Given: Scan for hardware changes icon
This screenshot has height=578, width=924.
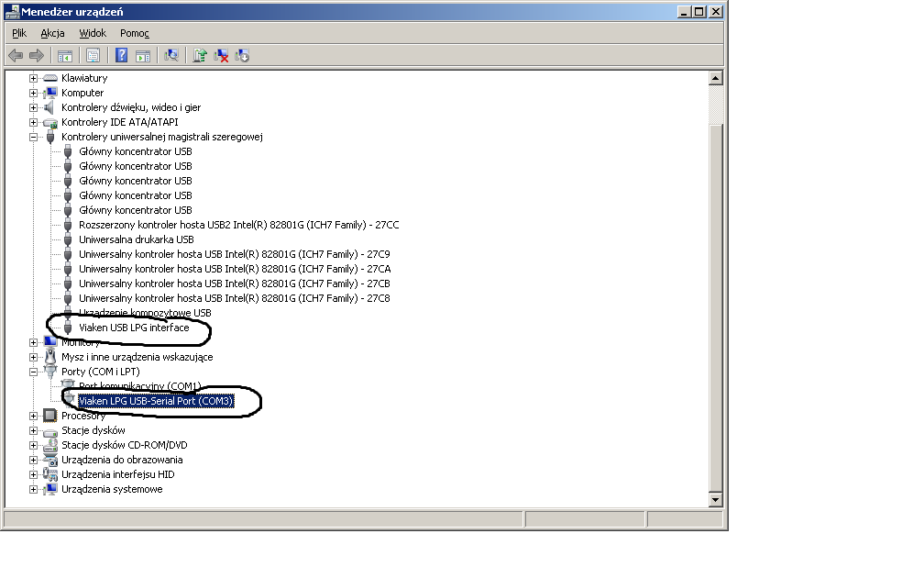Looking at the screenshot, I should pos(171,55).
